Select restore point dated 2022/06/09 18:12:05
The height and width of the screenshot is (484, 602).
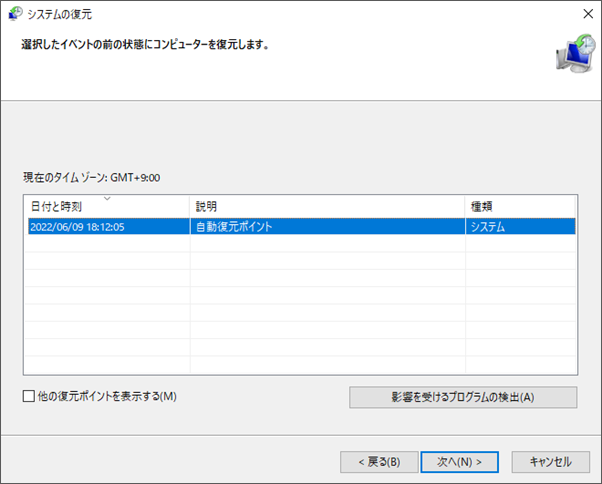[x=302, y=226]
